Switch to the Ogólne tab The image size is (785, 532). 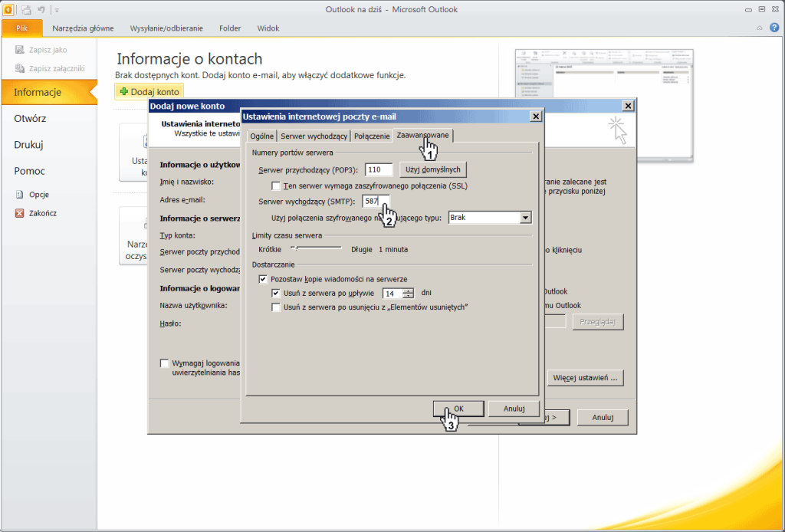click(262, 136)
